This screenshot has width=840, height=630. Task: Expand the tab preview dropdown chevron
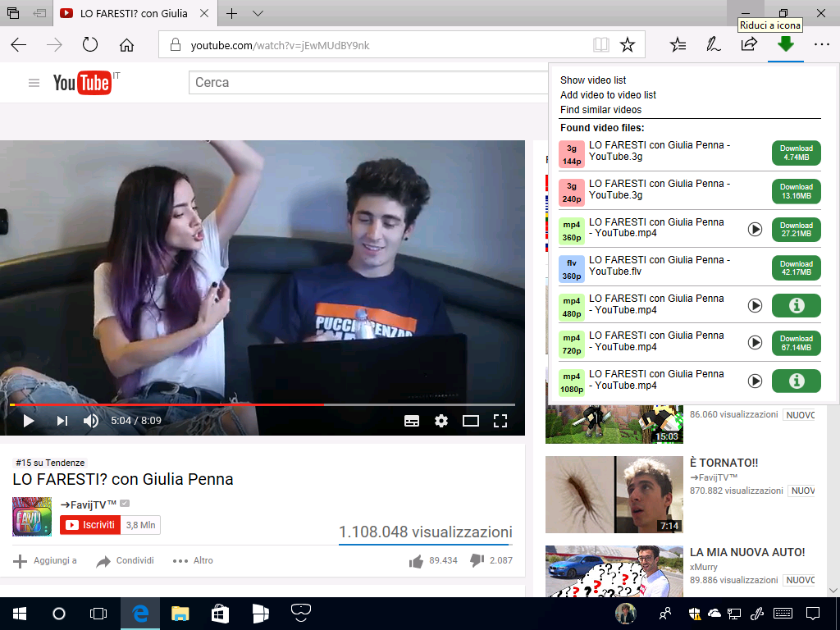tap(258, 13)
